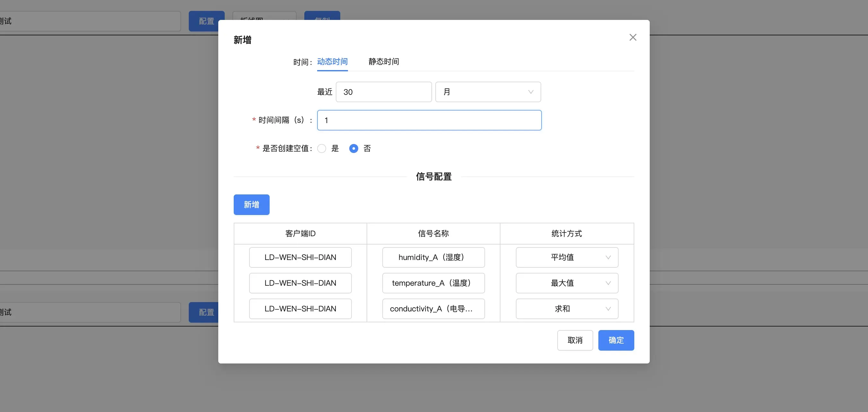Image resolution: width=868 pixels, height=412 pixels.
Task: Click client ID field in temperature_A row
Action: (x=300, y=283)
